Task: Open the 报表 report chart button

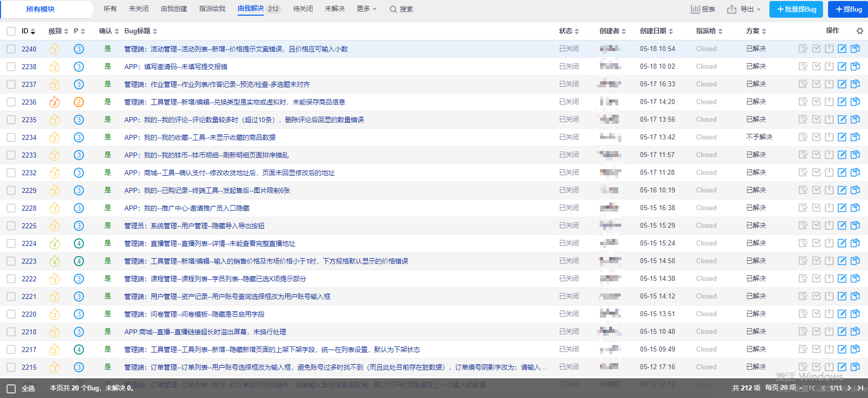Action: 703,9
